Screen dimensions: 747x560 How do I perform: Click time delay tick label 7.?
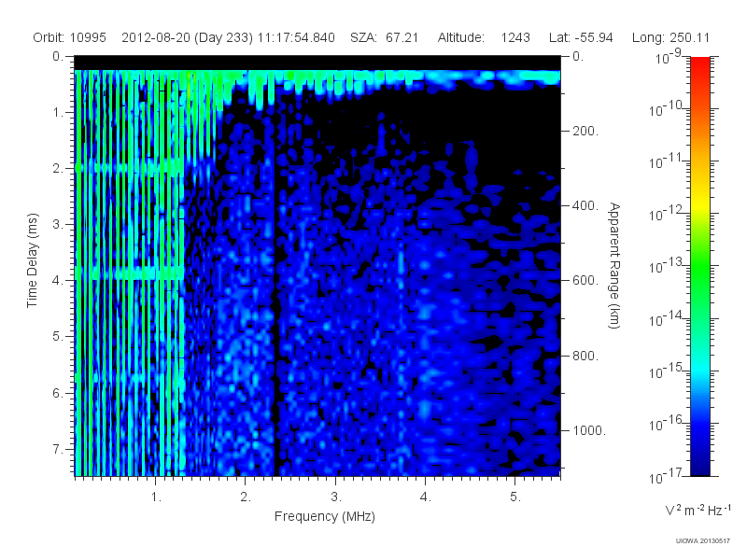coord(58,449)
